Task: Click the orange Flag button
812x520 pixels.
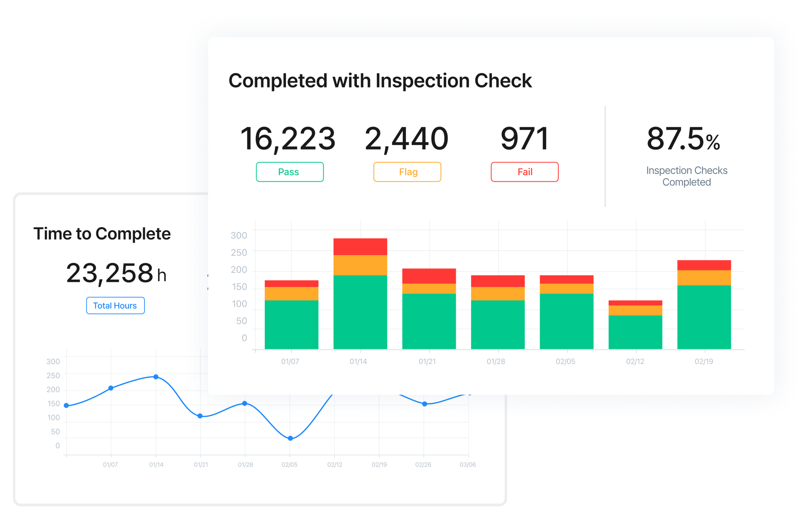Action: pyautogui.click(x=407, y=172)
